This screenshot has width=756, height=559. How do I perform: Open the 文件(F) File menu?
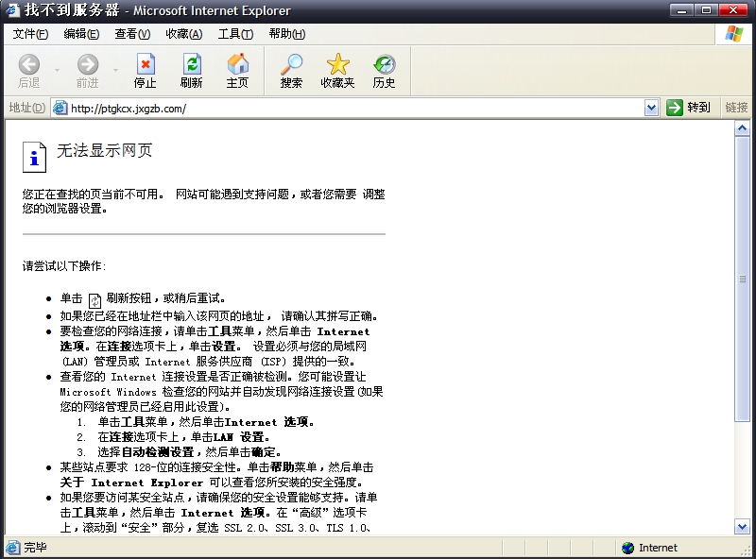[x=30, y=34]
